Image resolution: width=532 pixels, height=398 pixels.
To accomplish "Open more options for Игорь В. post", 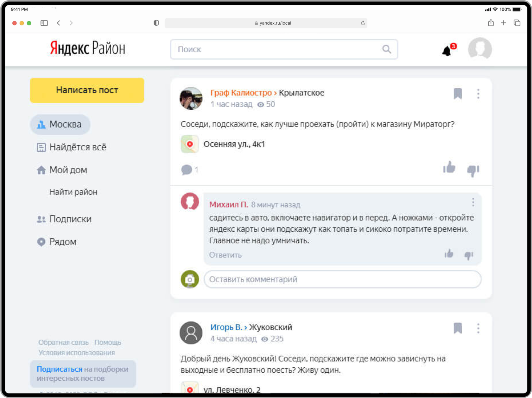I will 478,328.
